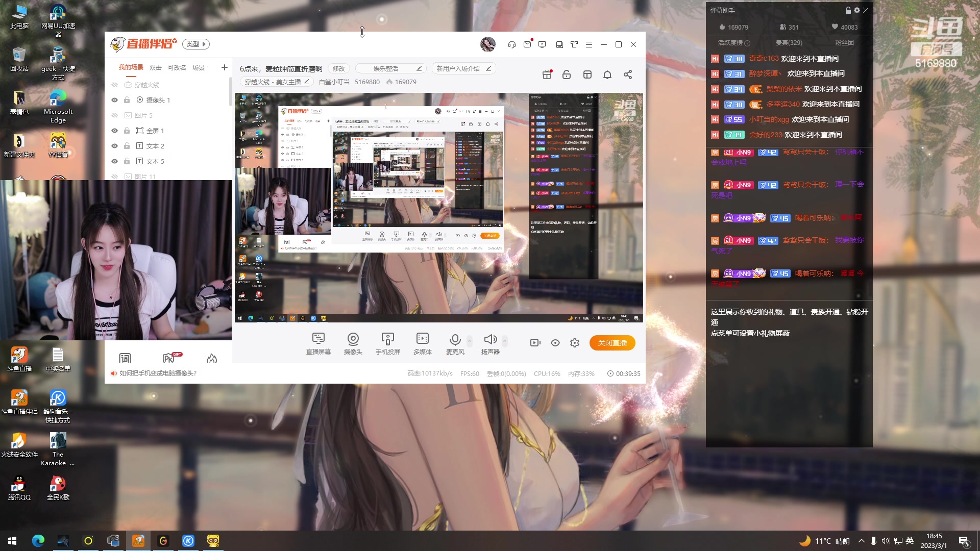The width and height of the screenshot is (980, 551).
Task: Open the layout template icon above preview
Action: coord(587,74)
